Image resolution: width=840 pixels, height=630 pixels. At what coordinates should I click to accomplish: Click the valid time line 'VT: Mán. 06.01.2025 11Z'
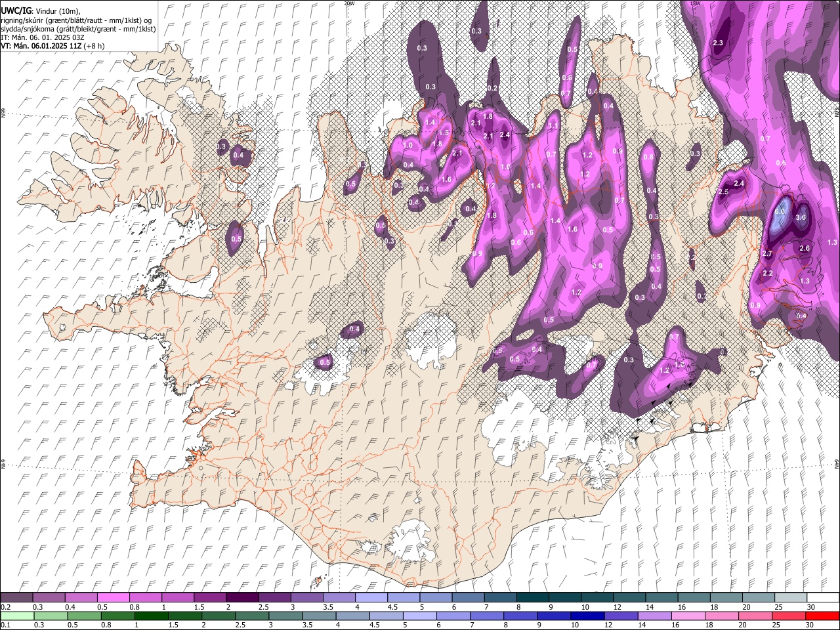point(41,46)
